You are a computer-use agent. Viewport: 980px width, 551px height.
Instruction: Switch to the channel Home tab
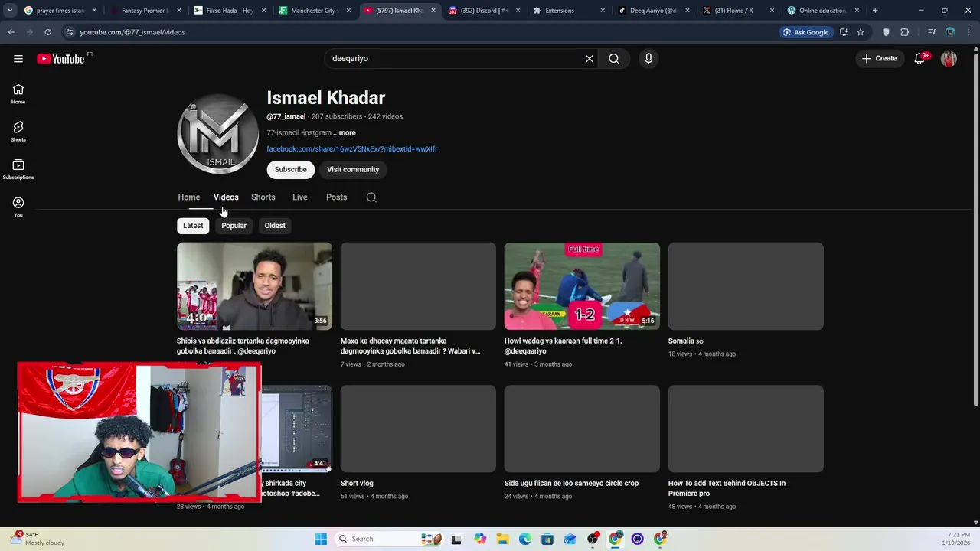189,197
